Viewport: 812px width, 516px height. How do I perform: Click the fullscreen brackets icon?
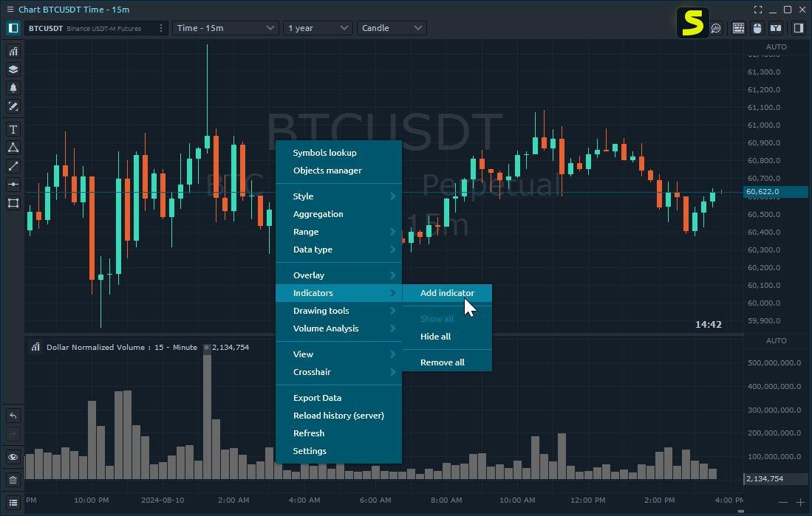(758, 10)
